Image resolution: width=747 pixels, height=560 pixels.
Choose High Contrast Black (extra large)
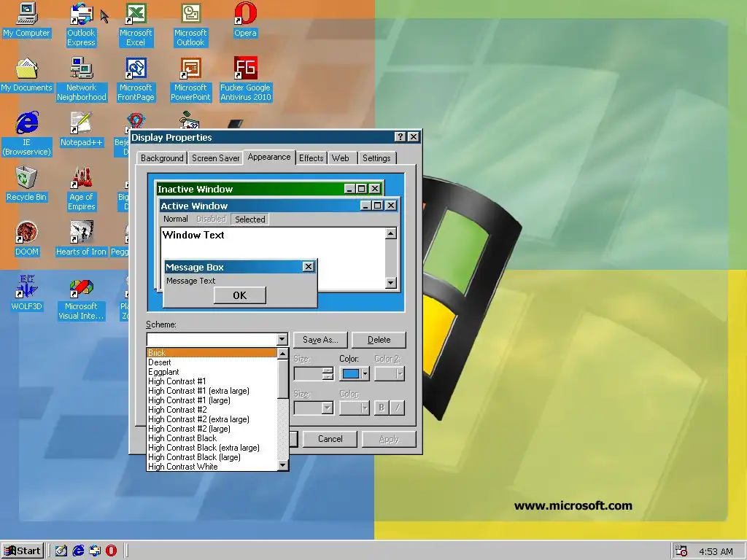tap(212, 448)
